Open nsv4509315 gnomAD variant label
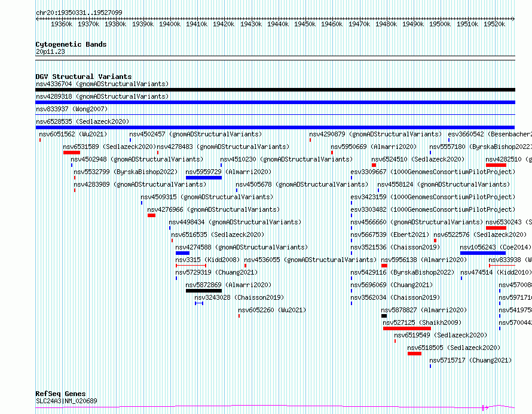Viewport: 532px width, 414px height. (207, 197)
